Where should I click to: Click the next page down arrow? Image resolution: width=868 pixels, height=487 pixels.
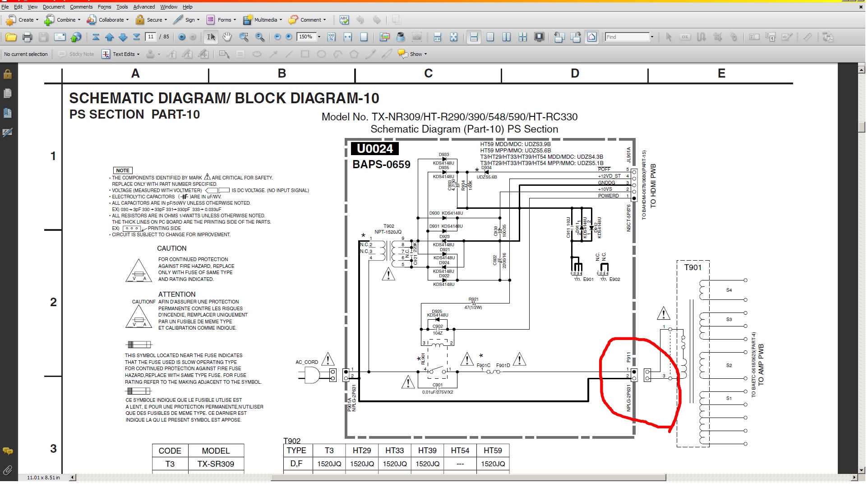pyautogui.click(x=123, y=37)
